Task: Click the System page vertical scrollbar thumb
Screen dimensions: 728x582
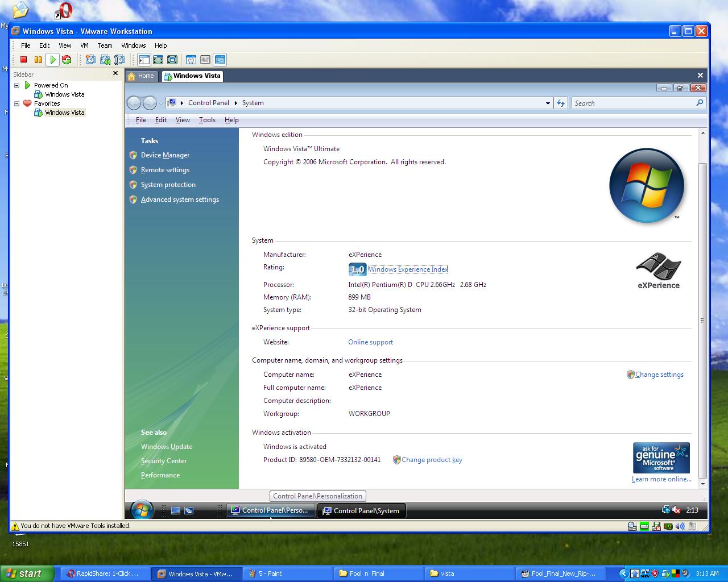Action: pos(702,321)
